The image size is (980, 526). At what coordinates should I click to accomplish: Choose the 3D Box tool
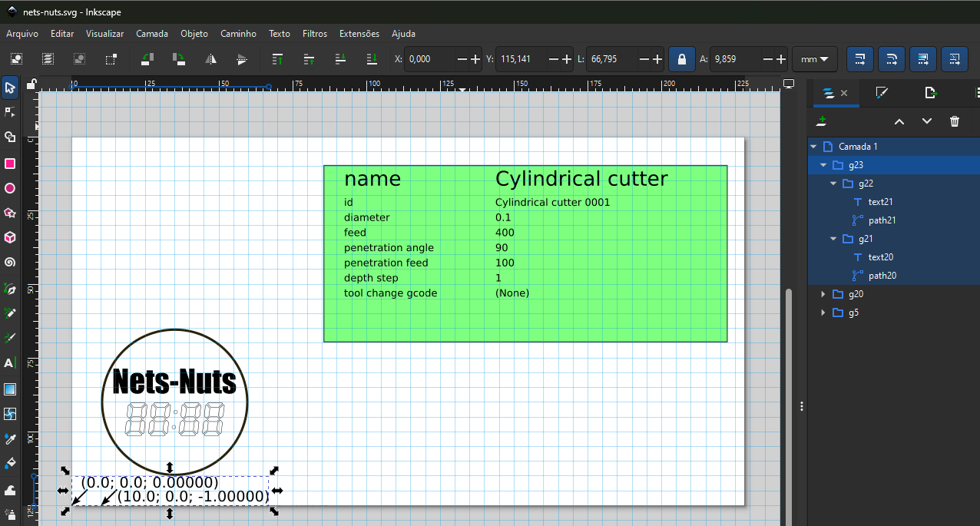pyautogui.click(x=10, y=237)
